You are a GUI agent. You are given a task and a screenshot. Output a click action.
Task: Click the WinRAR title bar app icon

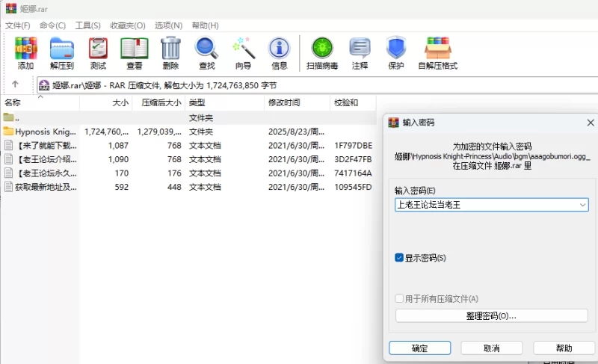[11, 8]
